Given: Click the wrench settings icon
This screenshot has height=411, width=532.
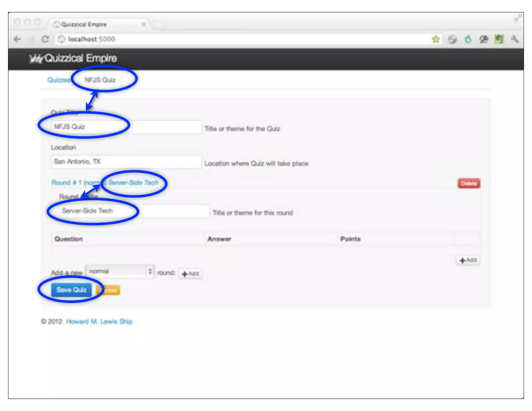Looking at the screenshot, I should tap(514, 39).
